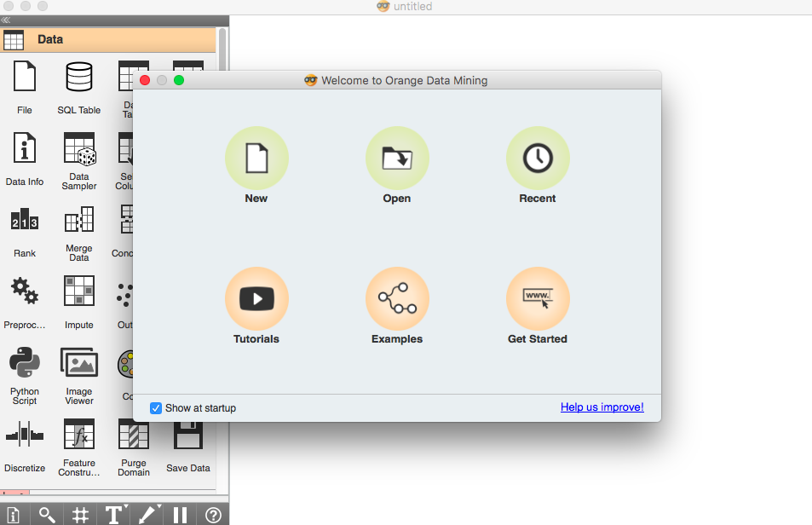The height and width of the screenshot is (525, 812).
Task: Add the File widget
Action: [x=25, y=87]
